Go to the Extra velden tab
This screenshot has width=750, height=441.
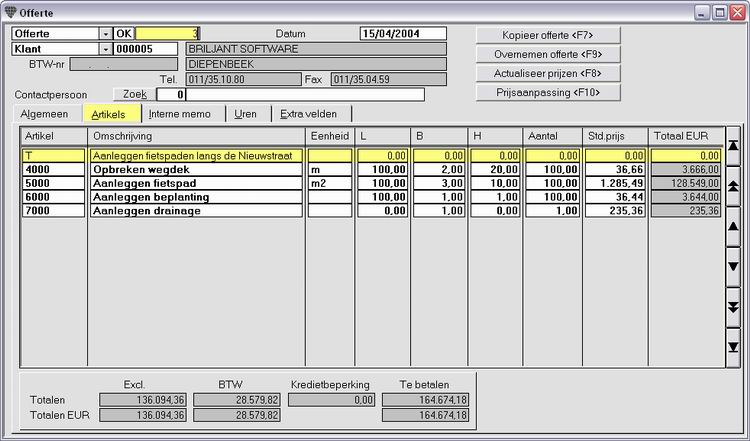309,114
